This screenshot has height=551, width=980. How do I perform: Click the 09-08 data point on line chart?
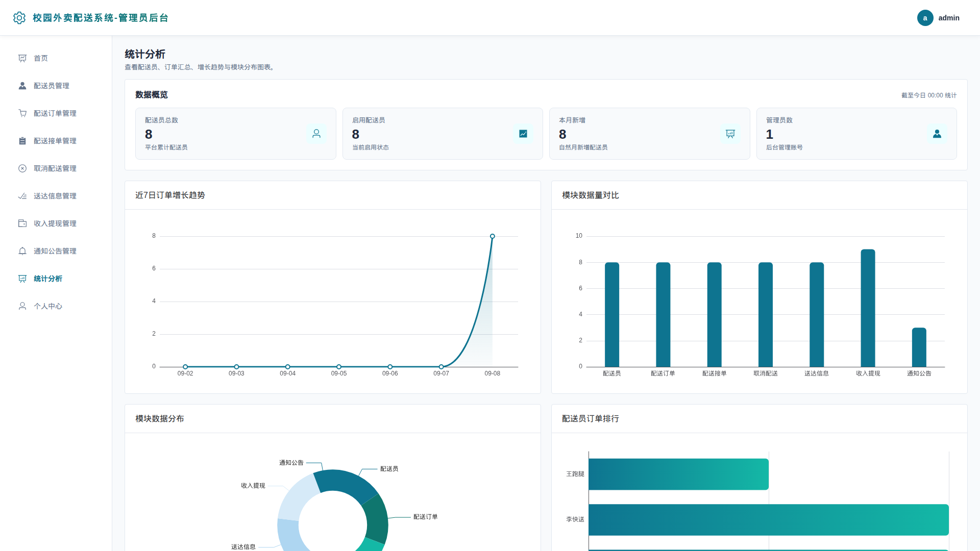pyautogui.click(x=493, y=236)
